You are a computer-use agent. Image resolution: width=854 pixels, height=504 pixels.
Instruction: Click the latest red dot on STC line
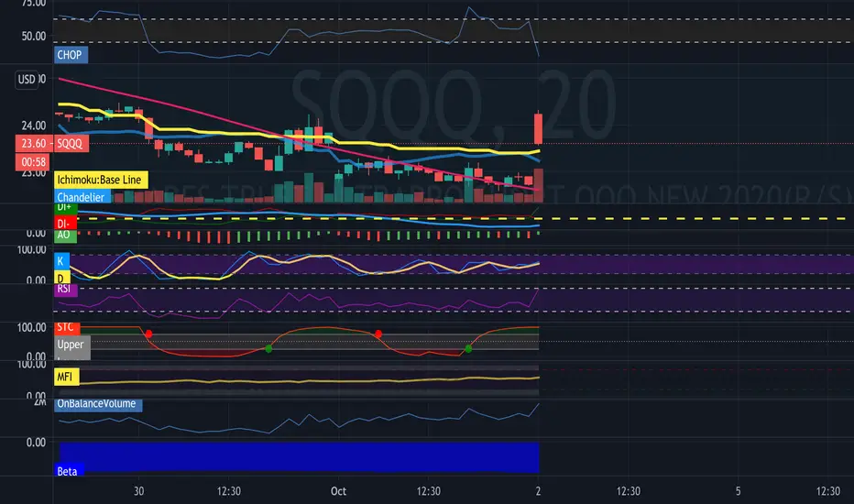click(378, 334)
